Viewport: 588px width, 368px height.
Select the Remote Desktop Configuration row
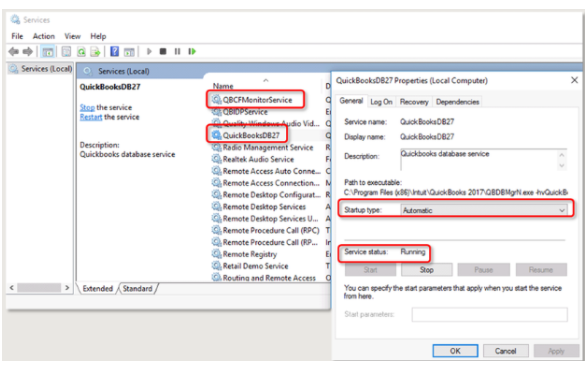click(266, 195)
